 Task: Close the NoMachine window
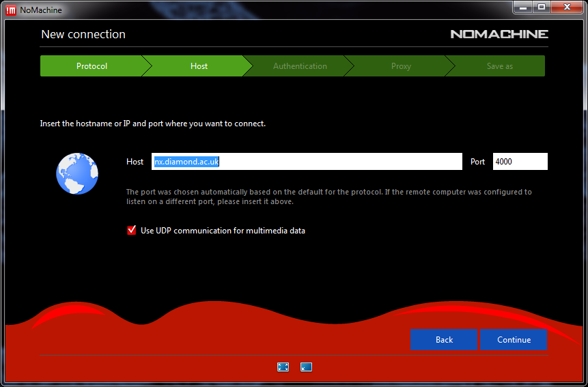tap(565, 7)
